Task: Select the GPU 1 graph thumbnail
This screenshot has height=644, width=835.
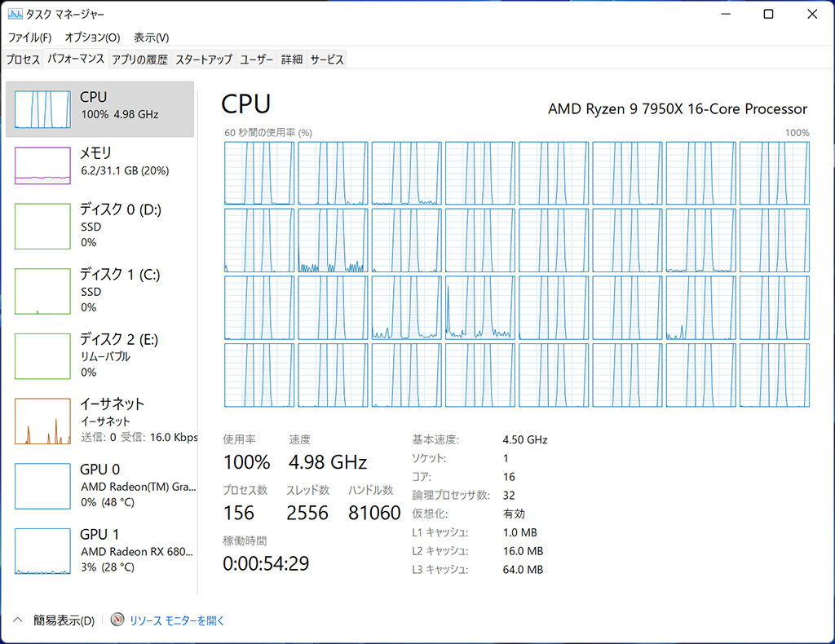Action: pos(42,551)
